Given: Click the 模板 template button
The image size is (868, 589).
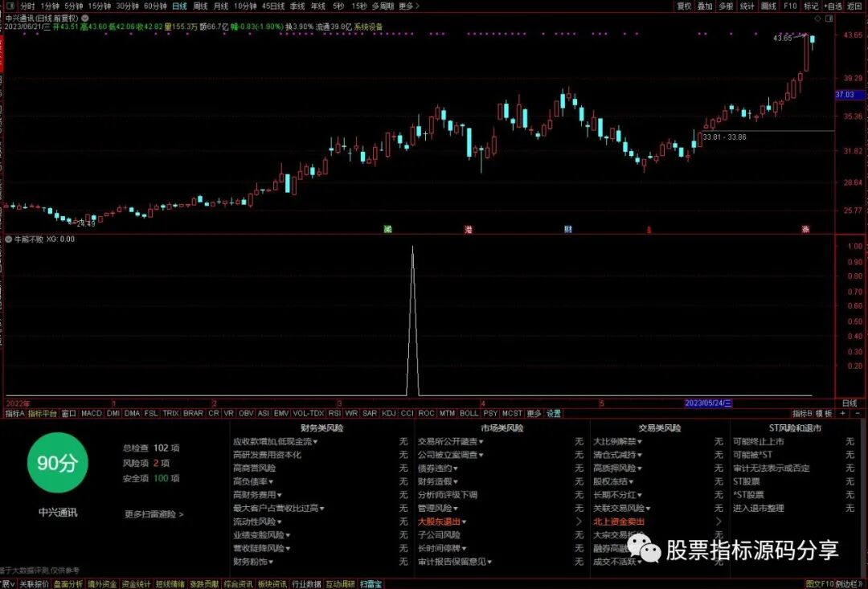Looking at the screenshot, I should [x=824, y=414].
